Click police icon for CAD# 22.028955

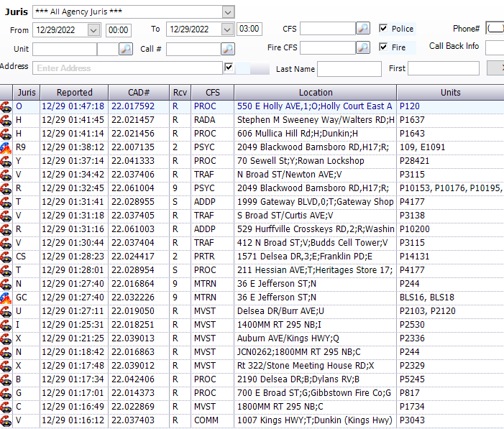[x=6, y=202]
